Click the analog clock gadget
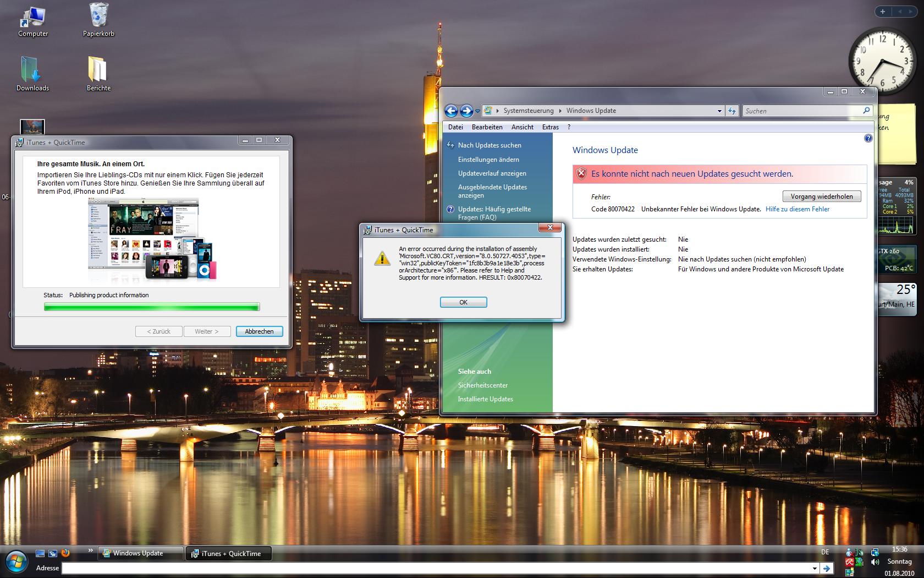 882,61
